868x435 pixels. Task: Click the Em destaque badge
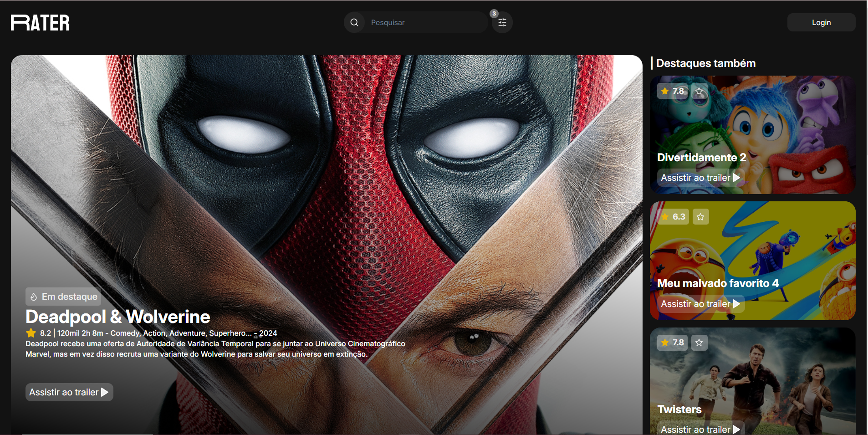point(63,297)
